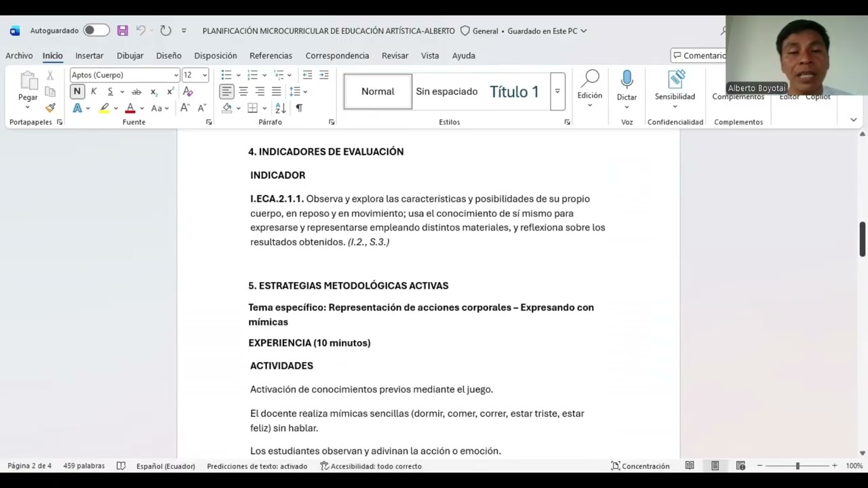
Task: Switch to Print Layout view
Action: click(715, 466)
